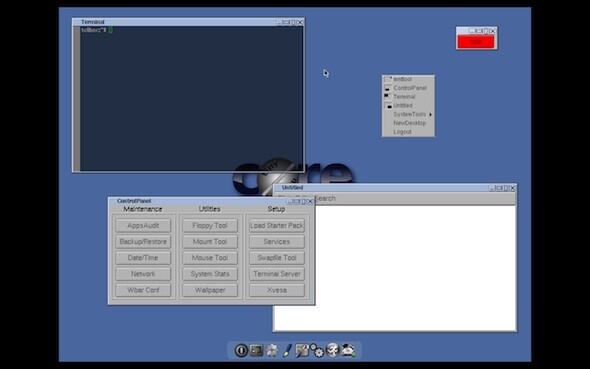
Task: Click Load Starter Pack button
Action: 277,225
